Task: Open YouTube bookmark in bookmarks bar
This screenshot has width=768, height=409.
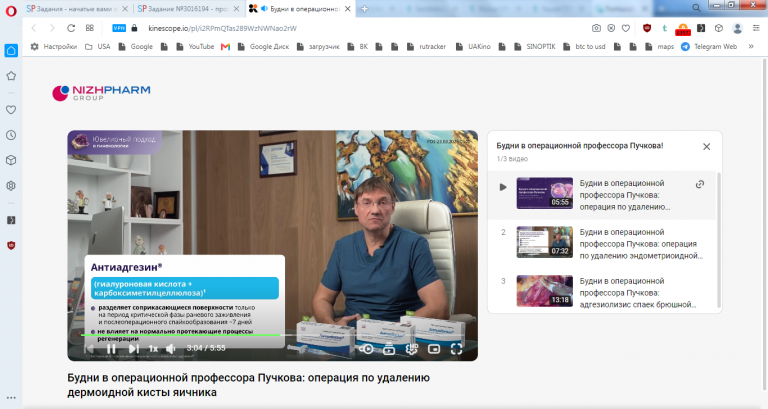Action: coord(196,47)
